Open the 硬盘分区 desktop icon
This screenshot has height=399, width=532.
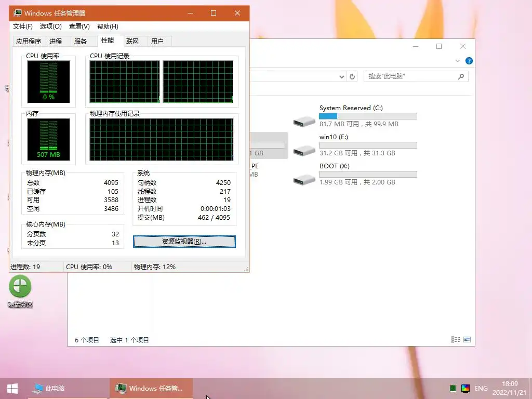point(20,291)
